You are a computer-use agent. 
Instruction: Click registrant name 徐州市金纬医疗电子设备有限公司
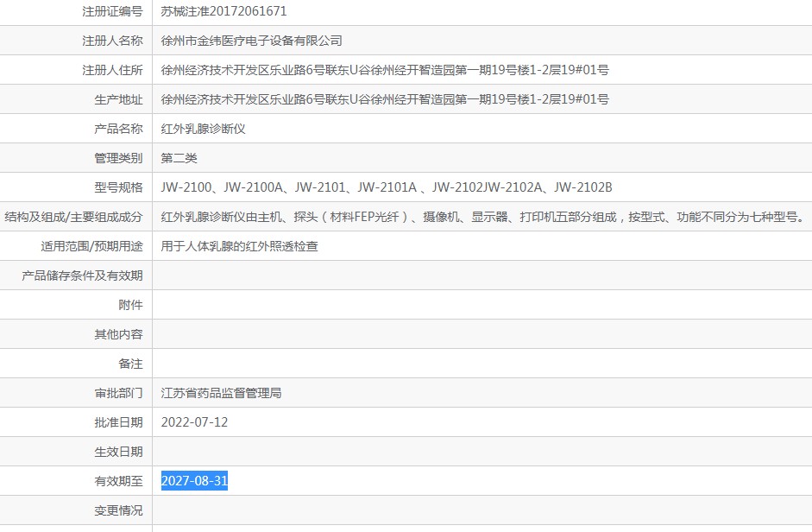tap(252, 41)
